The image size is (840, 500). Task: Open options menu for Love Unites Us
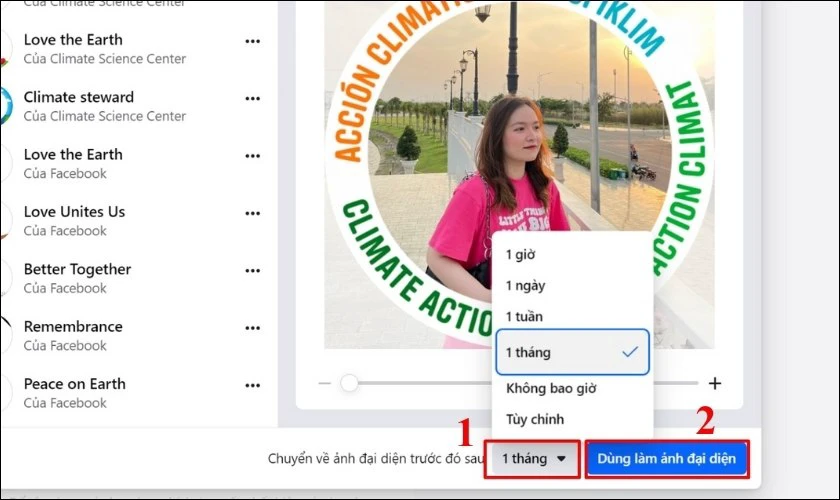[x=252, y=213]
